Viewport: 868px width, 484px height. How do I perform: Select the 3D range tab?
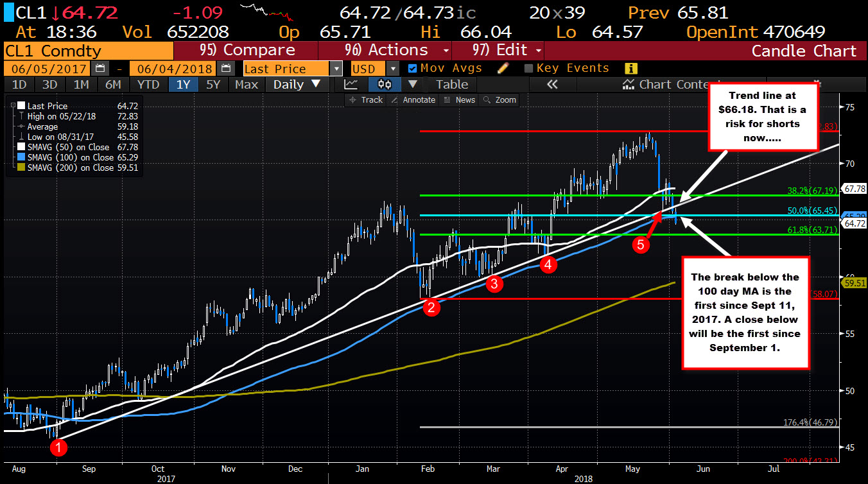tap(50, 84)
